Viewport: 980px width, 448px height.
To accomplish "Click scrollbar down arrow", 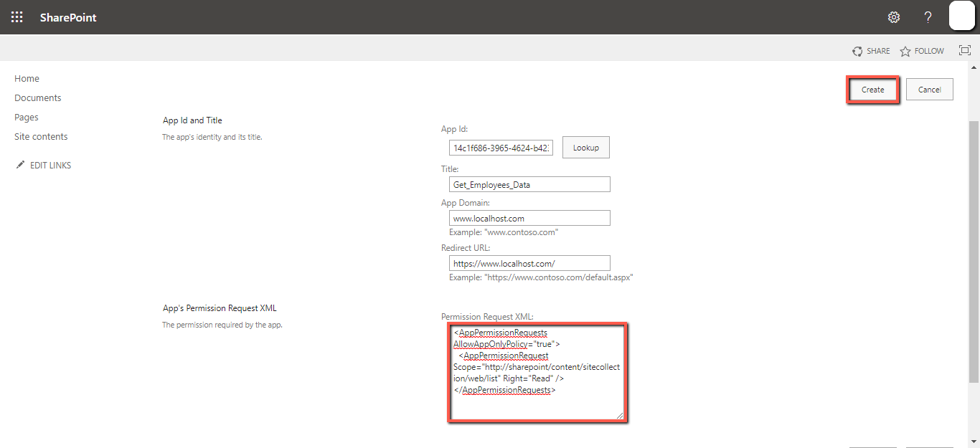I will pyautogui.click(x=974, y=442).
